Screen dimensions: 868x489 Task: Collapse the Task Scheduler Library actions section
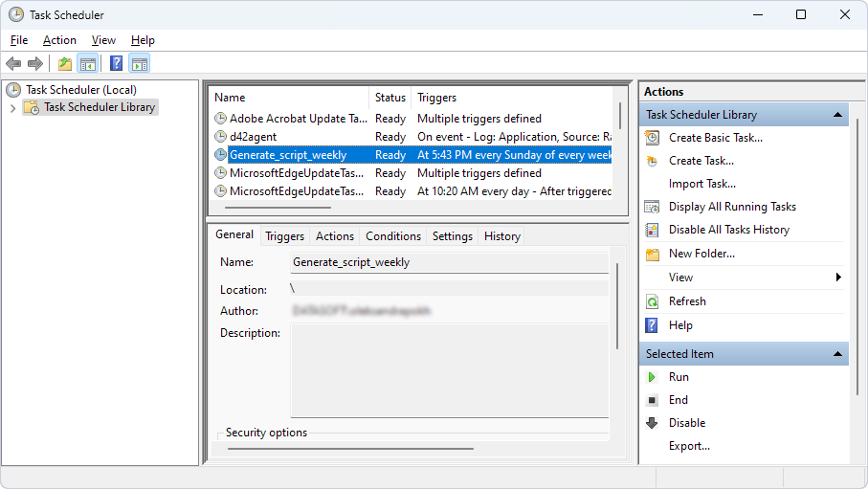pyautogui.click(x=837, y=115)
